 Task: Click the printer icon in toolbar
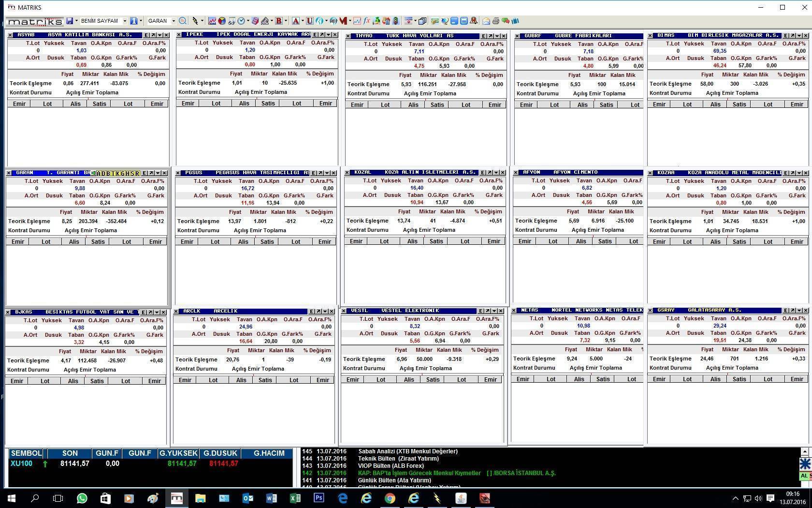coord(495,21)
